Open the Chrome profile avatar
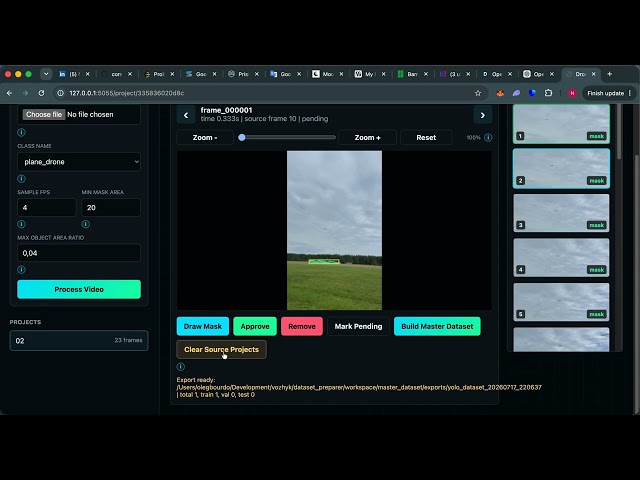 tap(572, 93)
